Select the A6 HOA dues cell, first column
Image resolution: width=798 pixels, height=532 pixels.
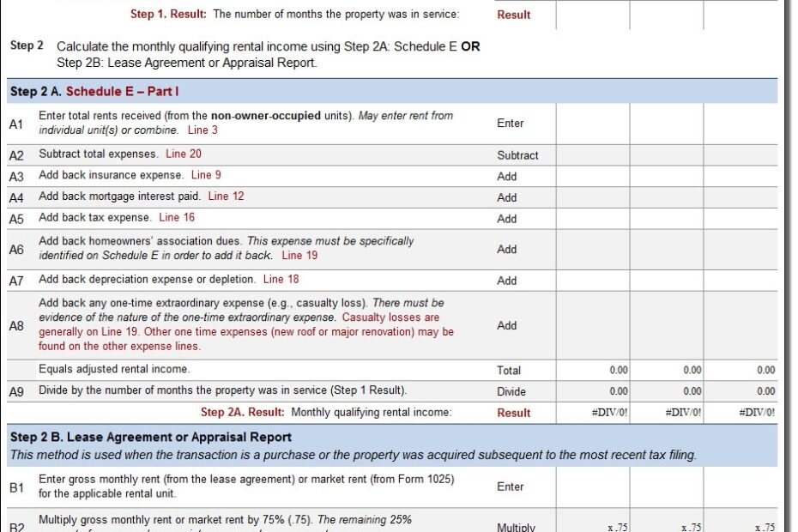coord(593,250)
